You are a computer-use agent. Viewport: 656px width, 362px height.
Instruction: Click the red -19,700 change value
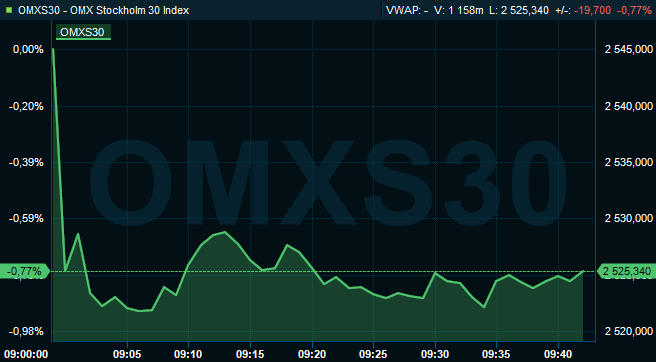click(x=592, y=10)
